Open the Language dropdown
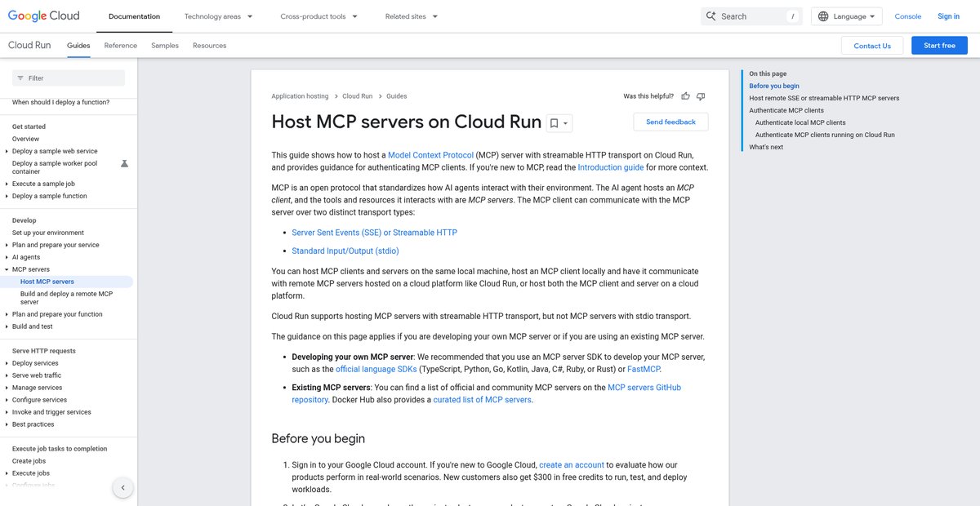 tap(847, 16)
